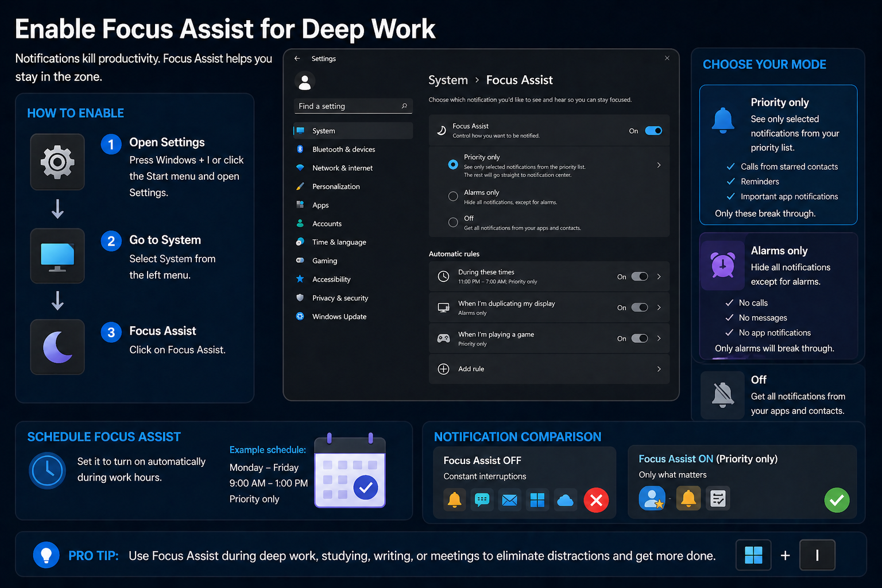Open Windows Update in Settings sidebar
The width and height of the screenshot is (882, 588).
353,316
